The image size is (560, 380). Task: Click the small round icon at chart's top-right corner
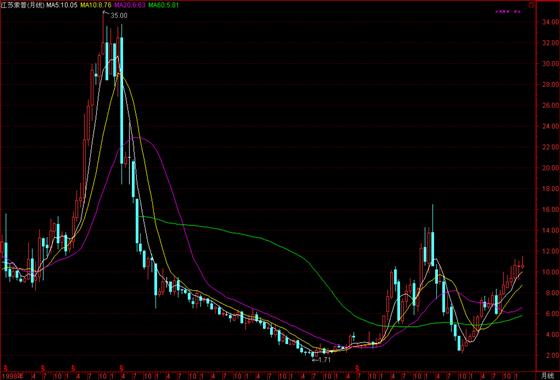[531, 5]
